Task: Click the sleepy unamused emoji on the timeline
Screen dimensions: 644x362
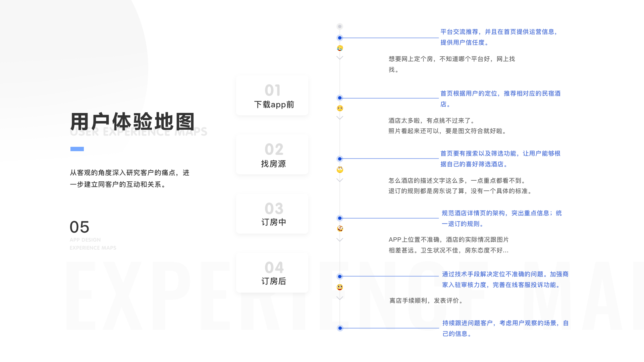Action: click(x=340, y=108)
